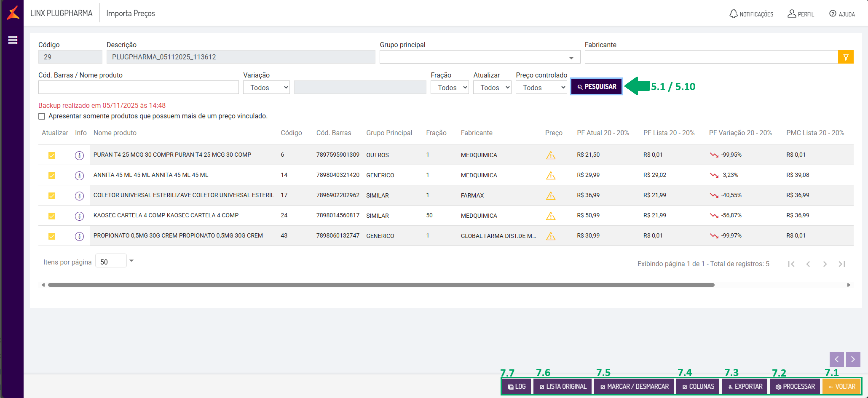This screenshot has height=398, width=868.
Task: Click the VOLTAR button
Action: (841, 386)
